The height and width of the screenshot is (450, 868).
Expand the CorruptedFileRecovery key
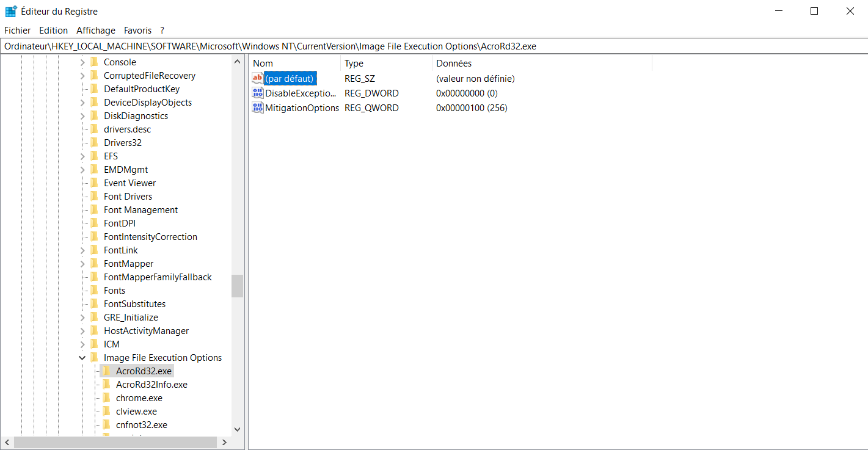coord(82,76)
